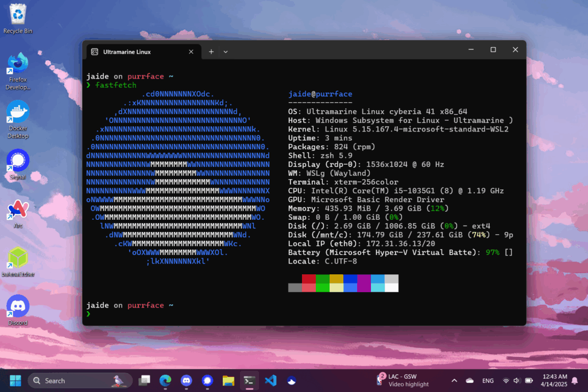Switch to Discord in the taskbar
Viewport: 588px width, 392px height.
(x=187, y=381)
